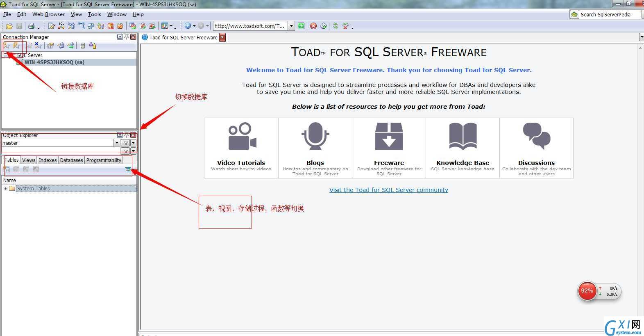
Task: Open the Discussions resource title
Action: coord(536,163)
